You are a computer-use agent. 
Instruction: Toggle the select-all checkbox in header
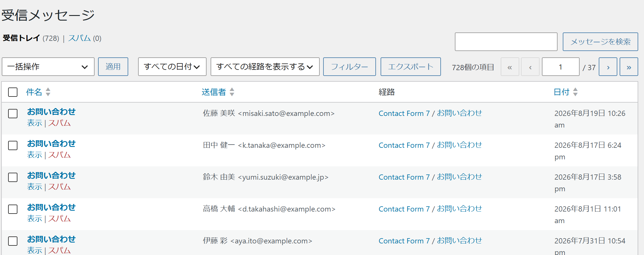(13, 92)
